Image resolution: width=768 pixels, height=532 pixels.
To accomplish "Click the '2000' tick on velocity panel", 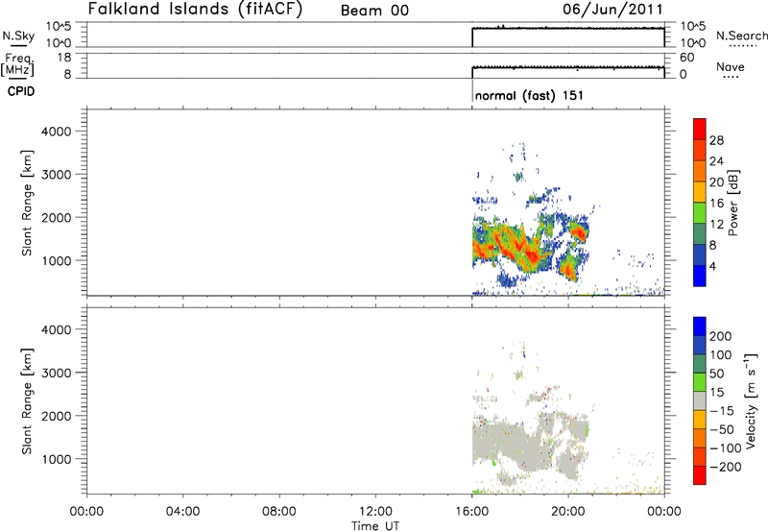I will [57, 416].
